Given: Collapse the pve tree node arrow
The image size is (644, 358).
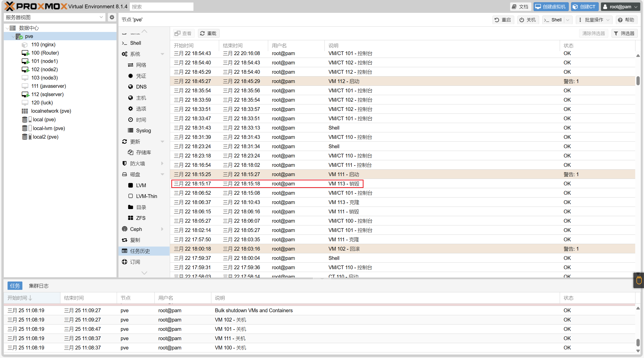Looking at the screenshot, I should tap(13, 36).
